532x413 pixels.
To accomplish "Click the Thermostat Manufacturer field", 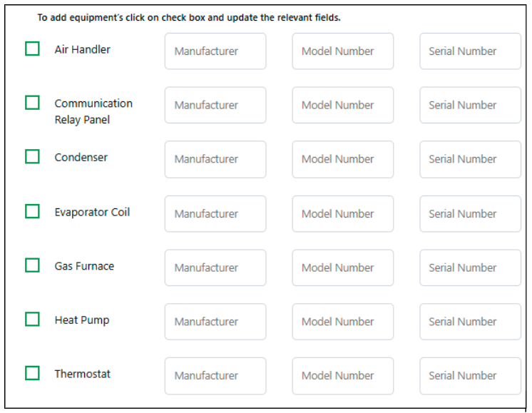I will point(215,375).
